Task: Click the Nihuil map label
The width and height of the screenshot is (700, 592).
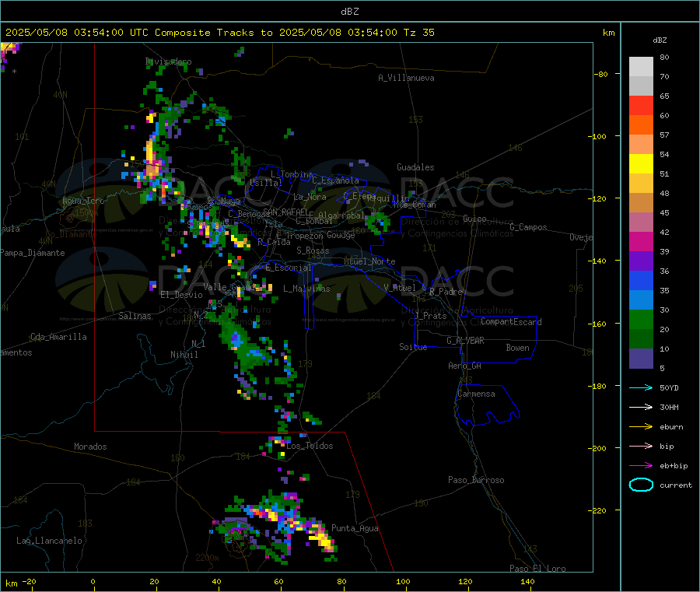Action: coord(184,355)
